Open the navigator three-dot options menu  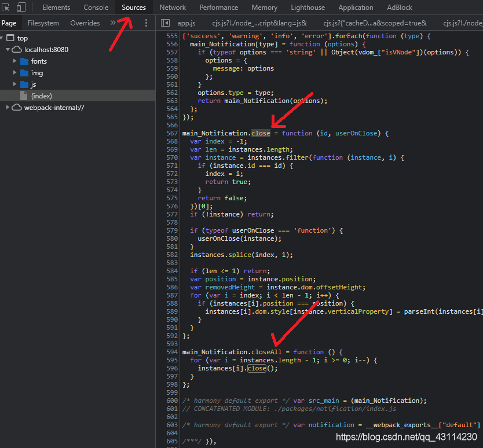click(x=146, y=23)
